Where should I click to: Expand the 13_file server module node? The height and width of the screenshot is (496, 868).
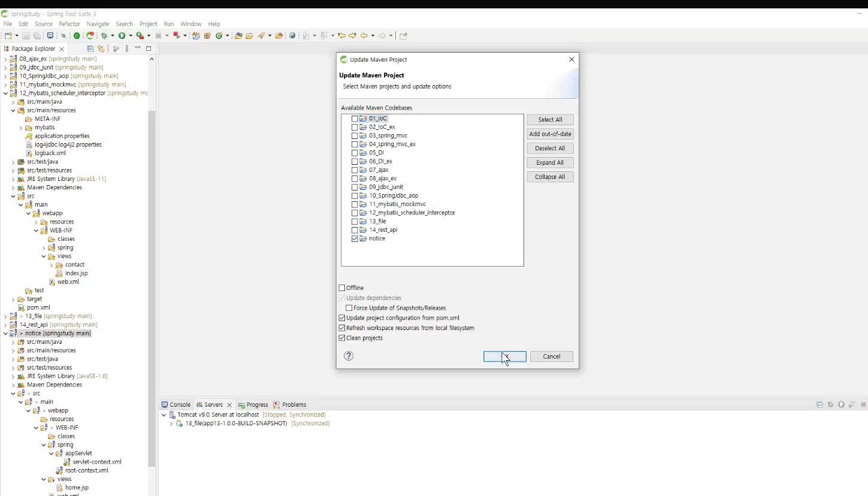[x=171, y=424]
